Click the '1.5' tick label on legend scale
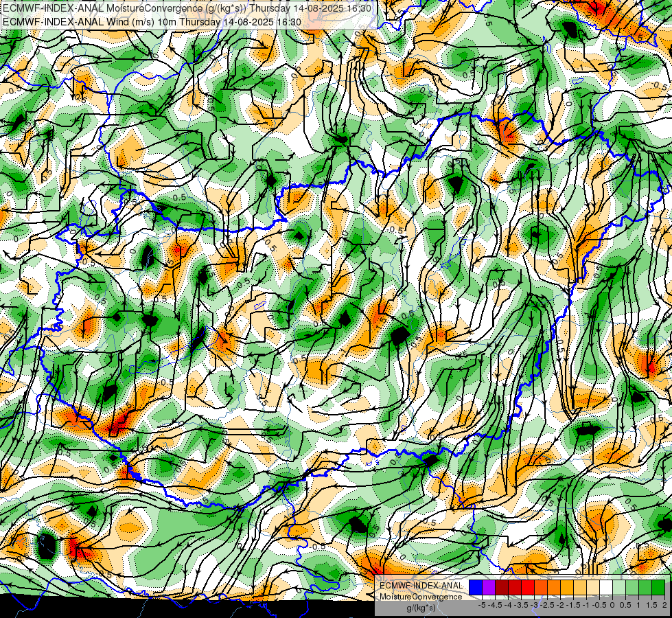 651,605
